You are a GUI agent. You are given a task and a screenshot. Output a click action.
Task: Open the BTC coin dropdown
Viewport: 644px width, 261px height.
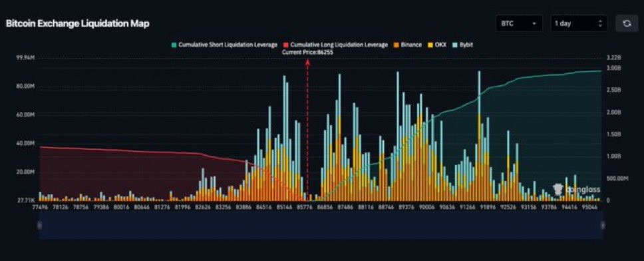(x=519, y=23)
